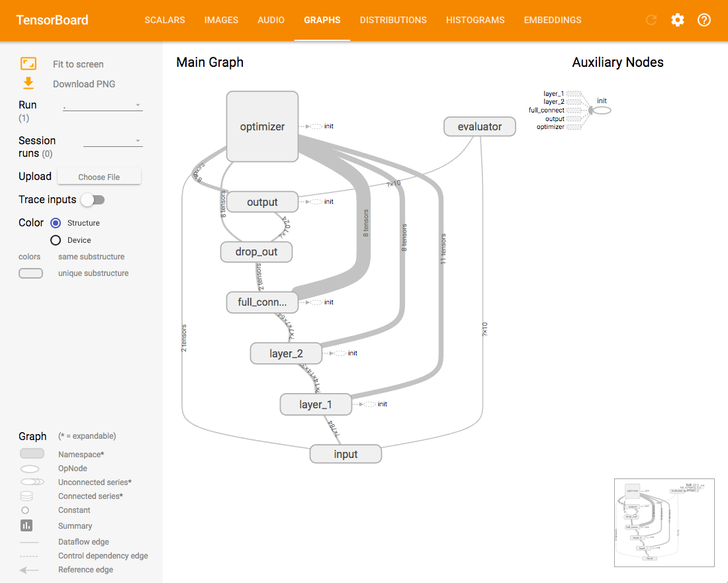Select the input node
The width and height of the screenshot is (728, 583).
pos(345,454)
